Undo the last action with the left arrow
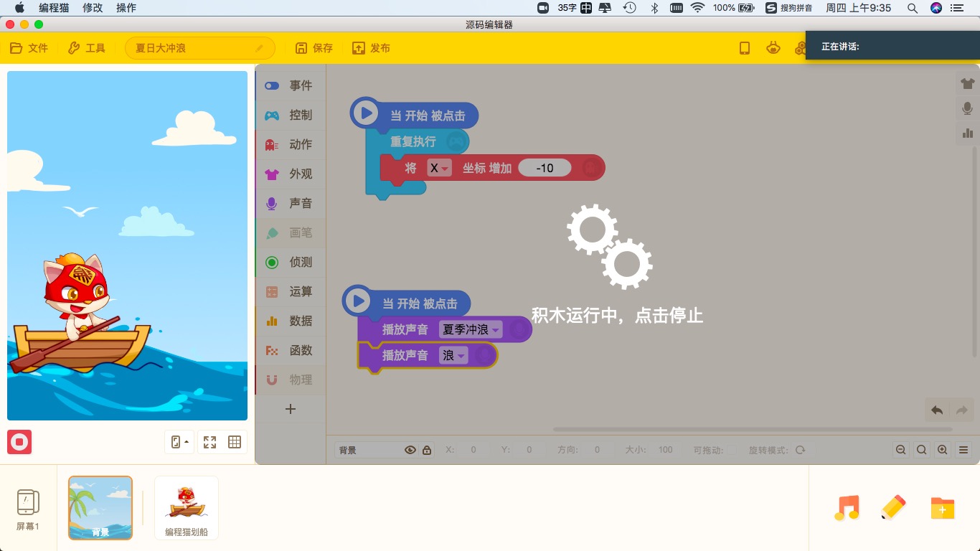The height and width of the screenshot is (551, 980). 937,410
